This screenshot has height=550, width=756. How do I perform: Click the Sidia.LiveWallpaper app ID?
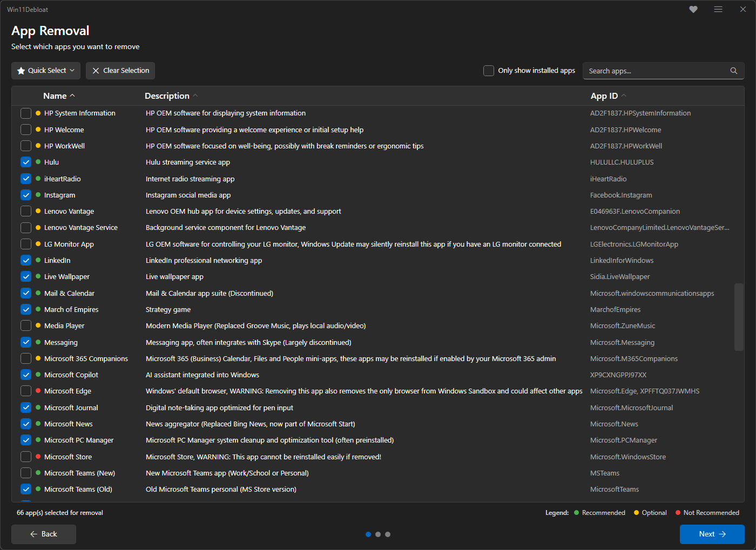[620, 277]
